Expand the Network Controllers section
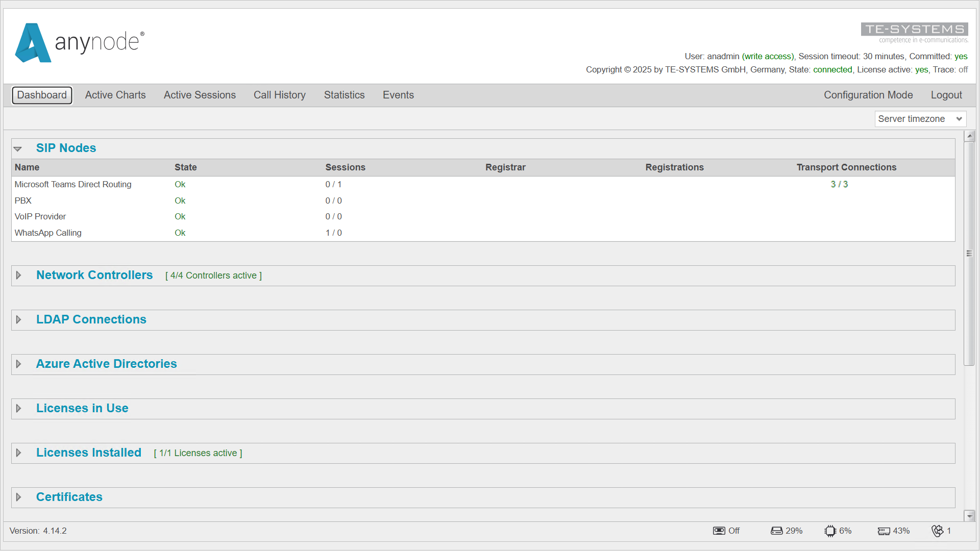980x551 pixels. coord(19,275)
